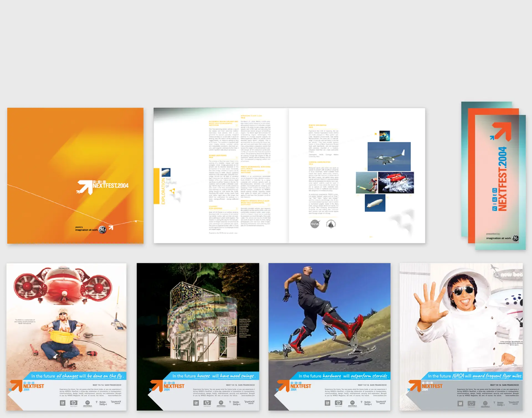
Task: Click the small topmost photo on right page
Action: pos(385,136)
